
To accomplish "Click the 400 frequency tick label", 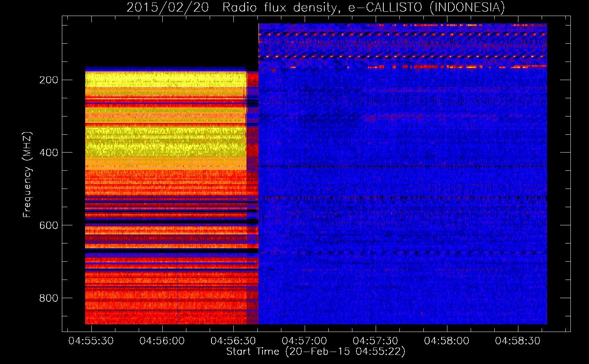I will [x=49, y=153].
